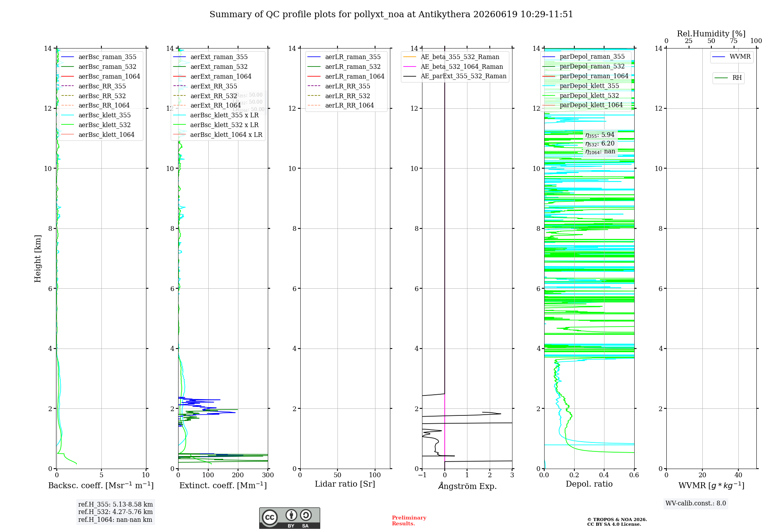Click the Preliminary Results red label

pyautogui.click(x=409, y=521)
